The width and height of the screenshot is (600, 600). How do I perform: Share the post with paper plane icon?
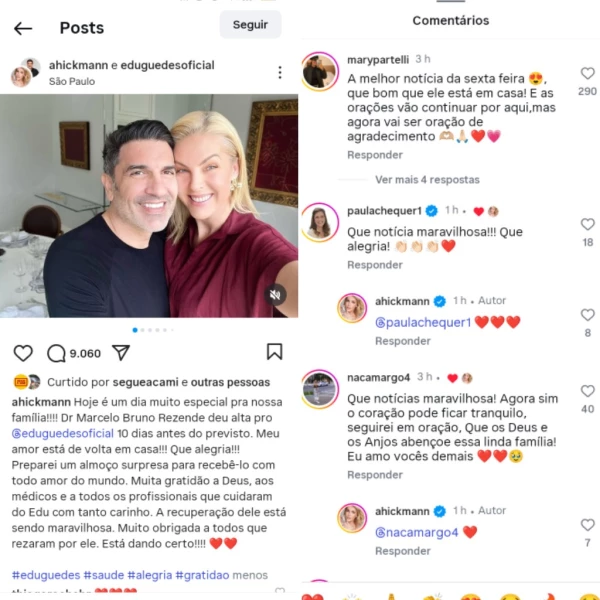(x=121, y=352)
